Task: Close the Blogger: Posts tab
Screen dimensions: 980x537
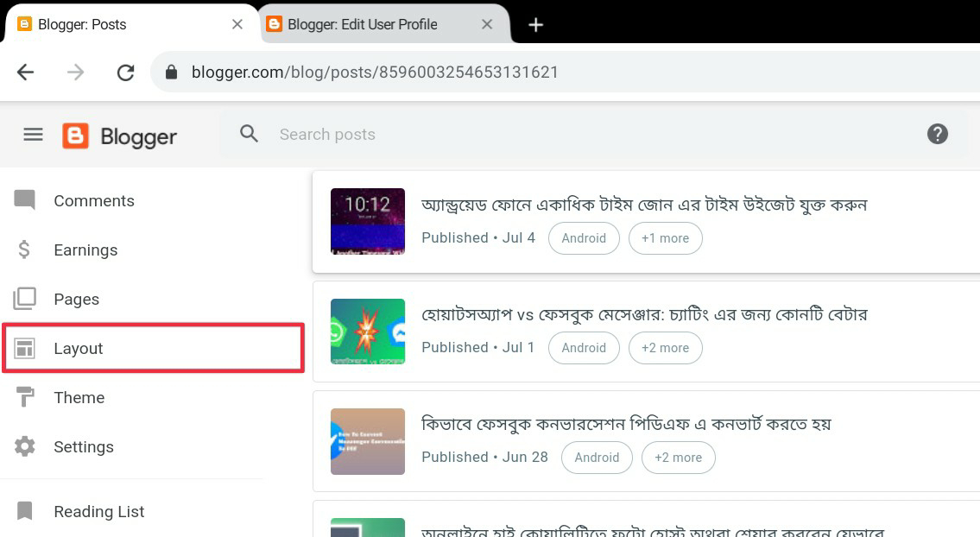Action: [237, 24]
